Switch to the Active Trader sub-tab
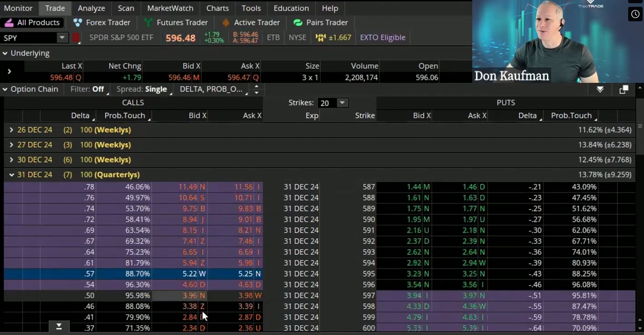This screenshot has height=335, width=644. 251,22
